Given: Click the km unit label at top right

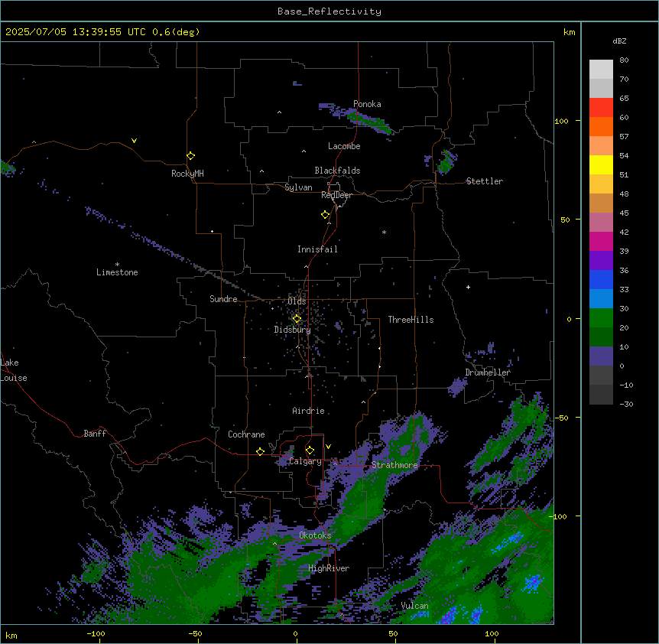Looking at the screenshot, I should 569,32.
